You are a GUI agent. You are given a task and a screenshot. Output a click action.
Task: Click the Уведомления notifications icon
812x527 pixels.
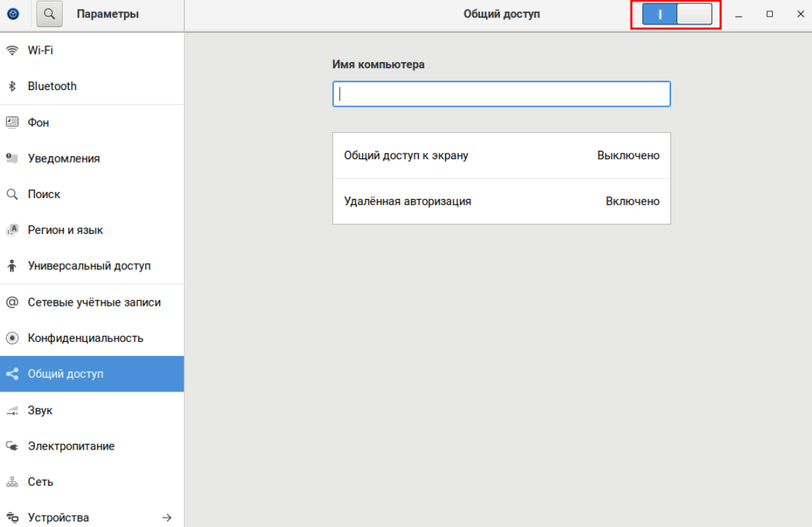coord(12,158)
